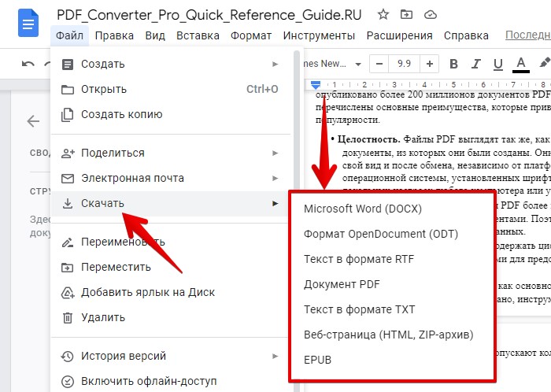Click the Последн... last edit link
The image size is (551, 392).
click(x=528, y=35)
